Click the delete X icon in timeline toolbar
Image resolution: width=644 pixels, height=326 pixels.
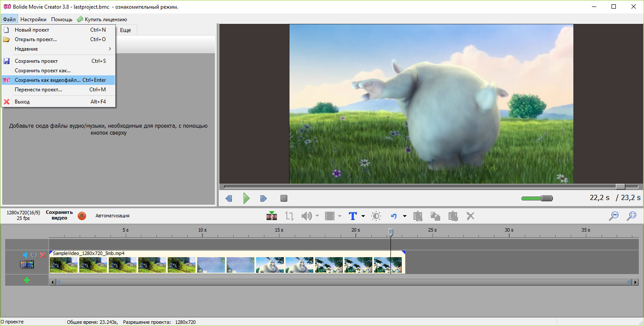tap(471, 216)
